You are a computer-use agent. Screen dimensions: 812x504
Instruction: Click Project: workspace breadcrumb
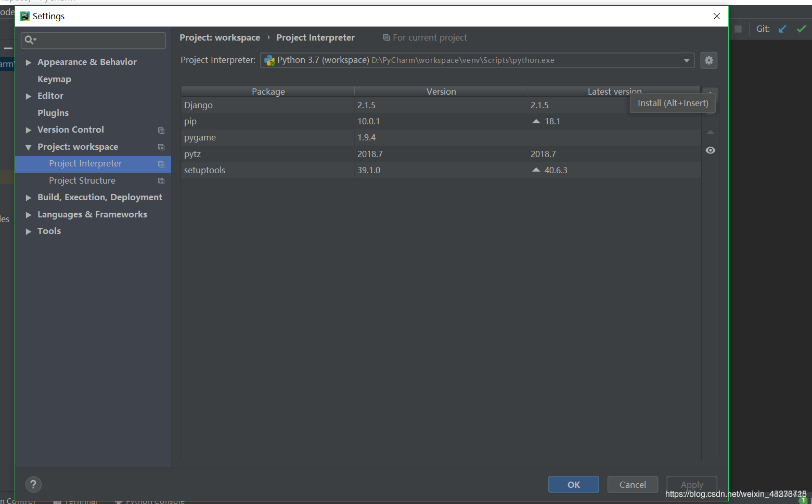click(220, 37)
